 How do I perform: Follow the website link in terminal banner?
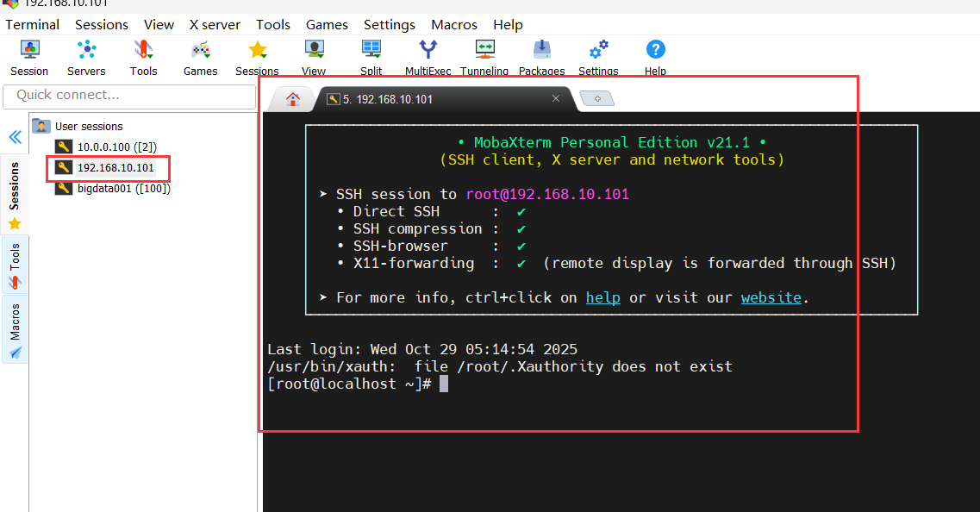[771, 297]
